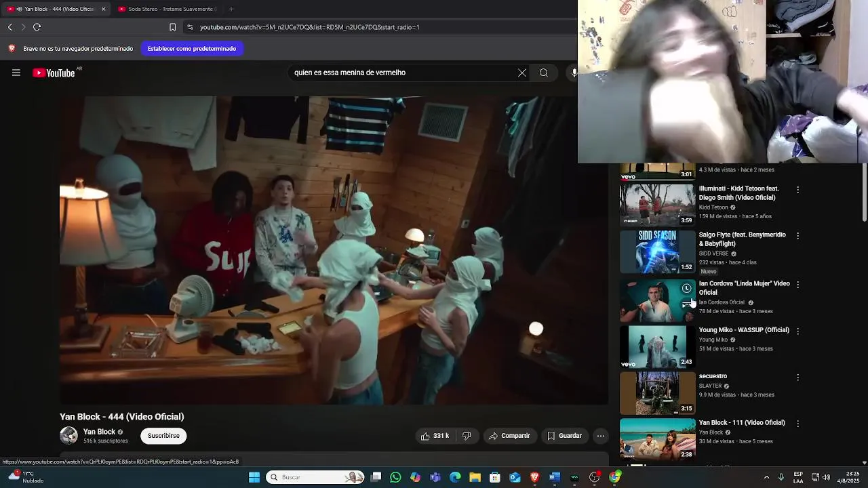This screenshot has height=488, width=868.
Task: Open a new browser tab
Action: coord(231,9)
